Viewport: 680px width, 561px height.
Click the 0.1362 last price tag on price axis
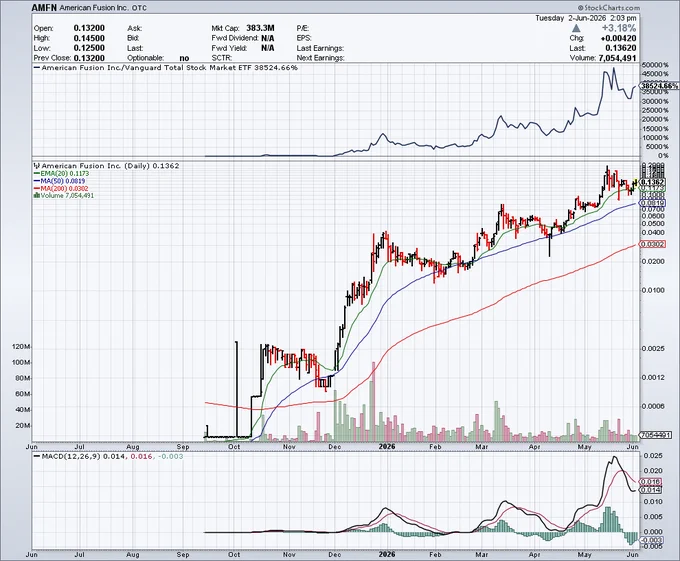653,182
